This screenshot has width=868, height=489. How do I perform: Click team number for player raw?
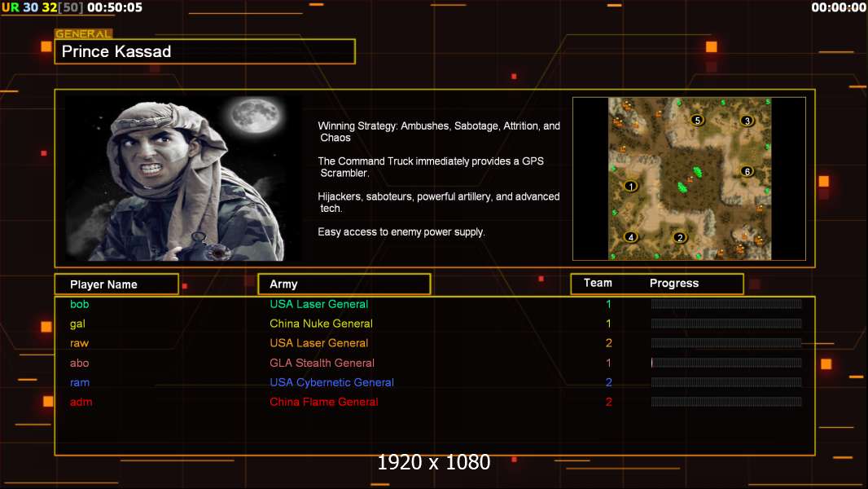[x=608, y=343]
